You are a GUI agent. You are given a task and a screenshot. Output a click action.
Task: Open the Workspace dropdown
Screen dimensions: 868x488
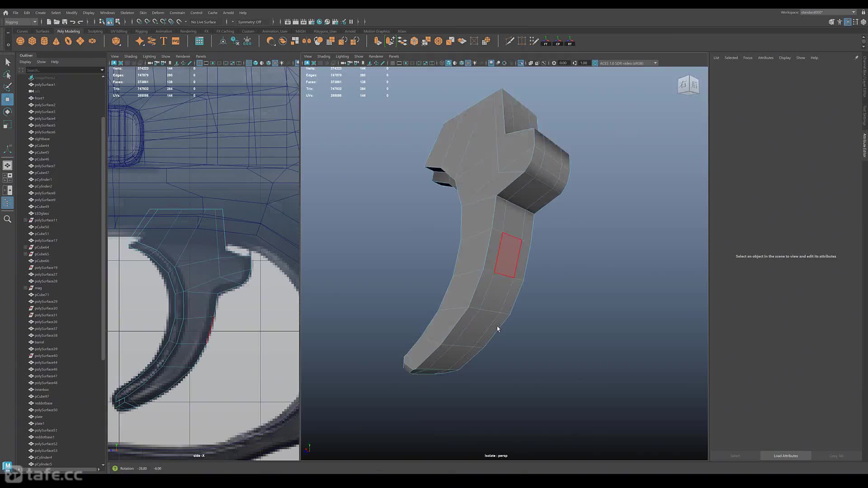pos(828,12)
